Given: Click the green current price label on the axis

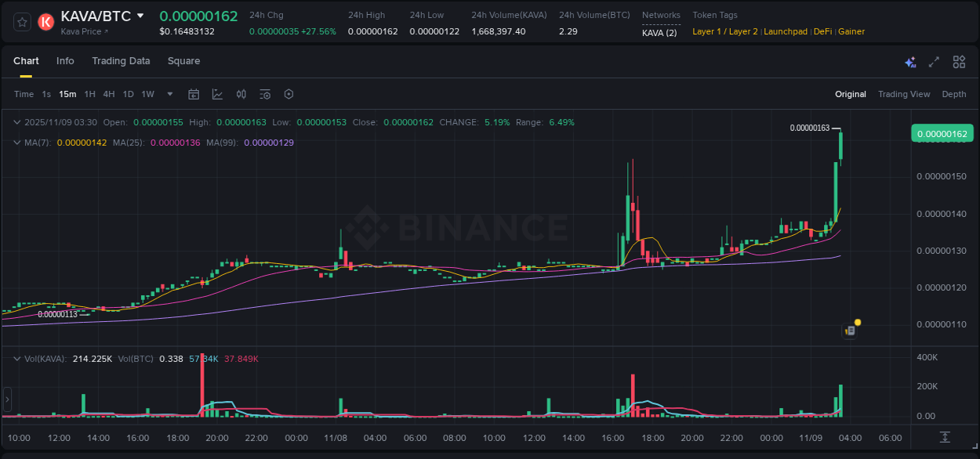Looking at the screenshot, I should (x=942, y=133).
